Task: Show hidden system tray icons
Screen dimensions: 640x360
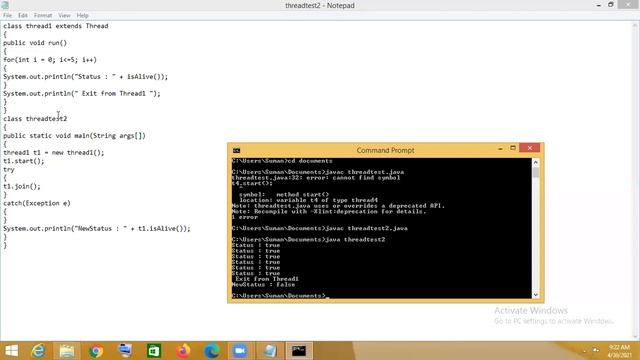Action: coord(584,351)
